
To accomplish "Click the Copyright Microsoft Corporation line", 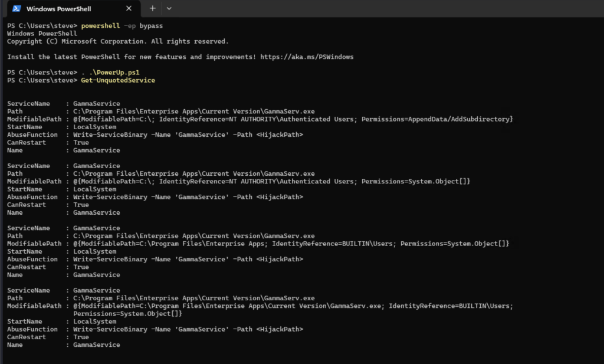I will 117,41.
